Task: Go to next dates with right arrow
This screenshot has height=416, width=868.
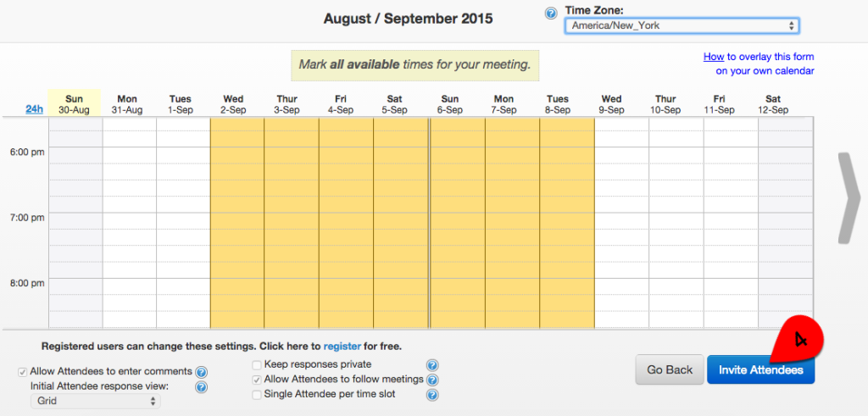Action: pyautogui.click(x=849, y=197)
